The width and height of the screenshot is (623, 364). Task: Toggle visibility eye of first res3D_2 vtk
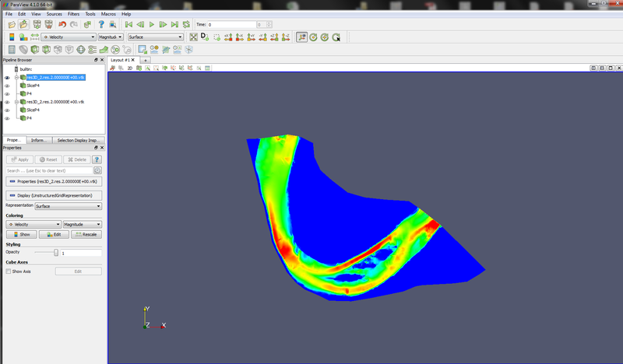7,78
